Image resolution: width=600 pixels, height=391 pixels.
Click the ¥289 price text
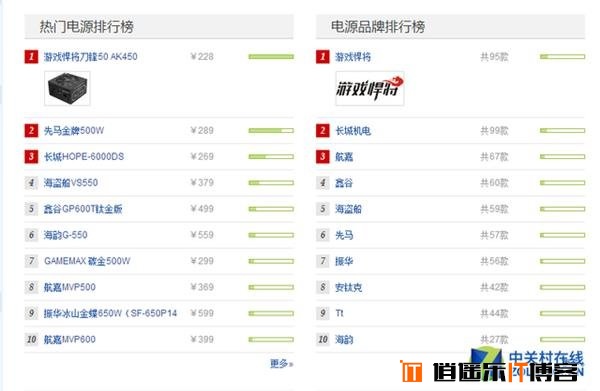point(202,130)
